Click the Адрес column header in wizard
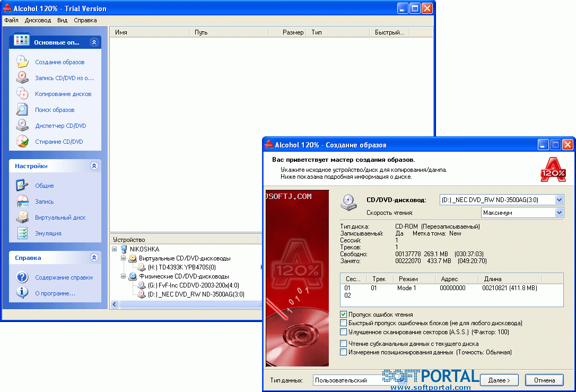 pyautogui.click(x=457, y=279)
